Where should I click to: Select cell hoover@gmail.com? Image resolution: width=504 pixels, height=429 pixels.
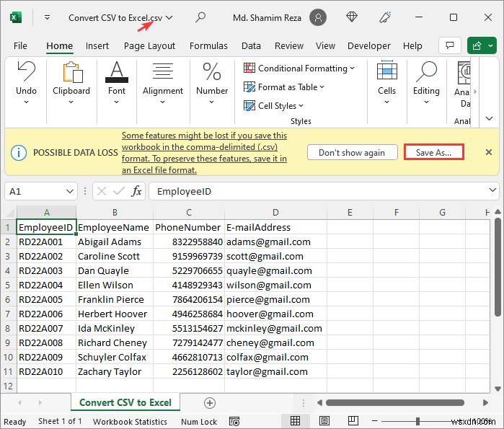(275, 314)
